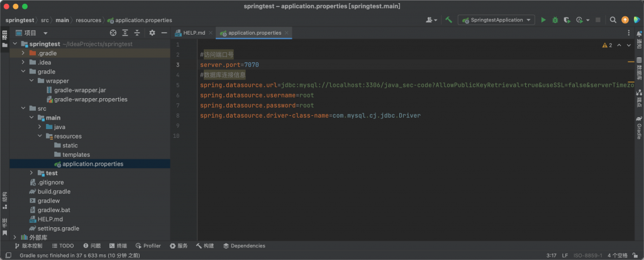The height and width of the screenshot is (260, 644).
Task: Click springtest breadcrumb in navigation bar
Action: [19, 20]
